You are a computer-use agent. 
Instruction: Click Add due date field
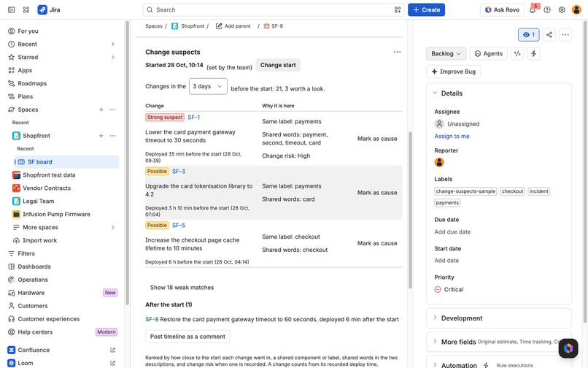tap(452, 232)
